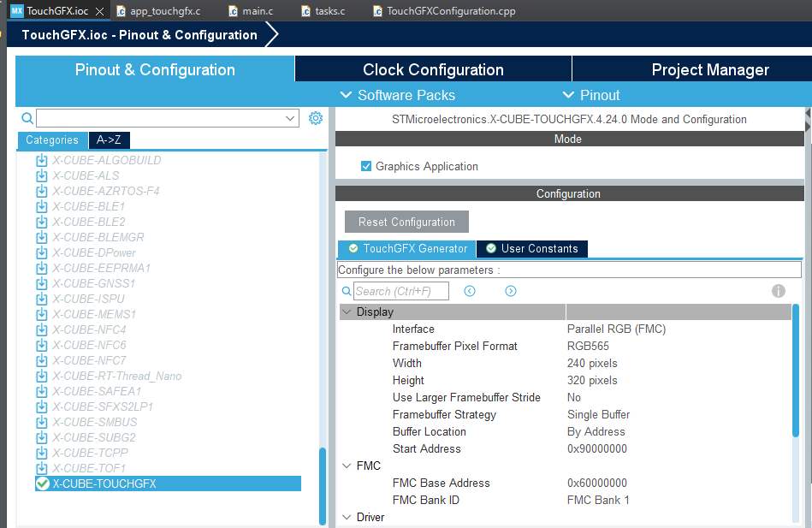Collapse the Display parameter group

pos(347,312)
